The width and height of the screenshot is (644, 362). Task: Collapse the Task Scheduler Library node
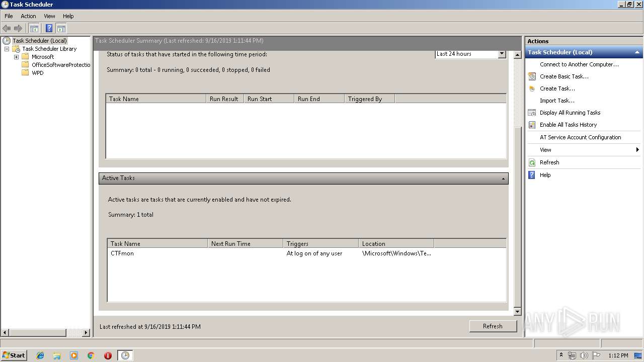tap(7, 49)
